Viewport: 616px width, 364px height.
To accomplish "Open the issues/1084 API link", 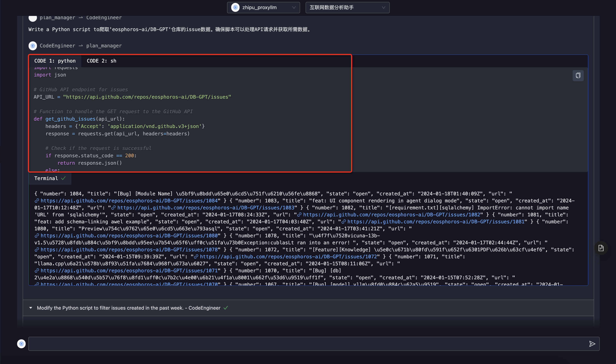I will pos(129,201).
